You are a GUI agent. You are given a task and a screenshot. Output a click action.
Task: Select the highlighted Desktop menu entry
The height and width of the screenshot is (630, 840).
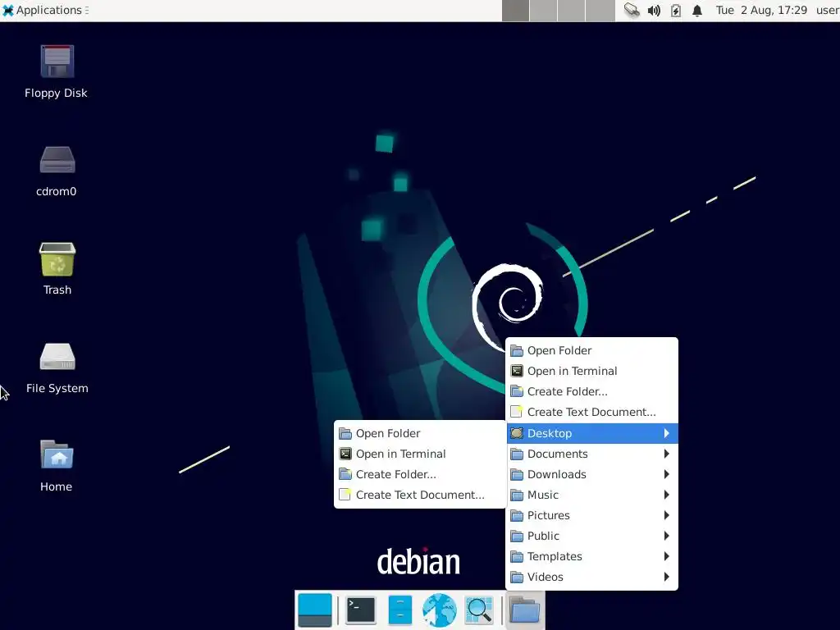tap(592, 433)
